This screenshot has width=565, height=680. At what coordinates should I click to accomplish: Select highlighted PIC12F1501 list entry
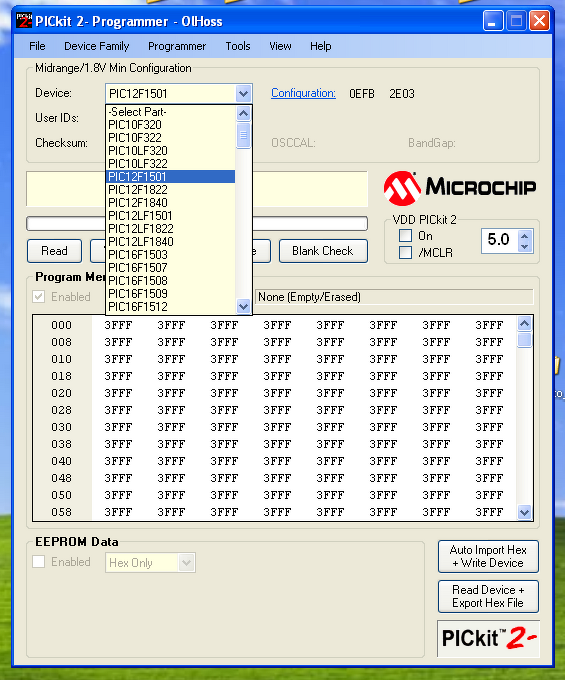[171, 177]
